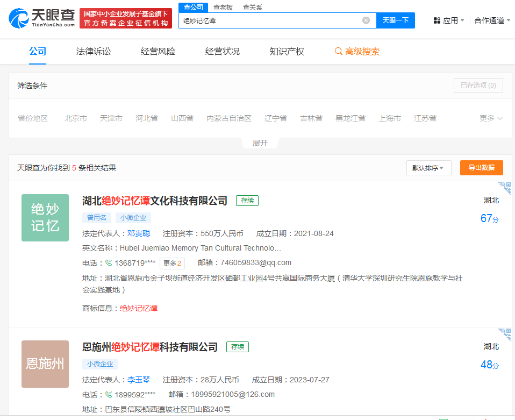This screenshot has height=420, width=515.
Task: Open 高级搜索 advanced search
Action: (x=357, y=51)
